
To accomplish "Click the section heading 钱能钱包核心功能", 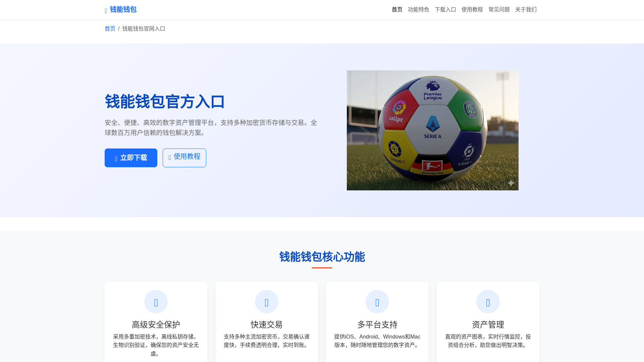I will coord(322,257).
